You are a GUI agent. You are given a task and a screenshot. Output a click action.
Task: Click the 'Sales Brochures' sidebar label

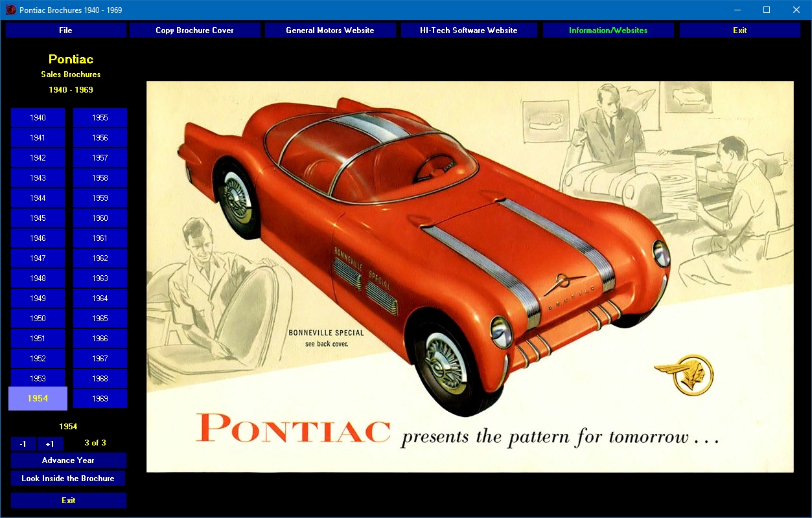[x=71, y=74]
